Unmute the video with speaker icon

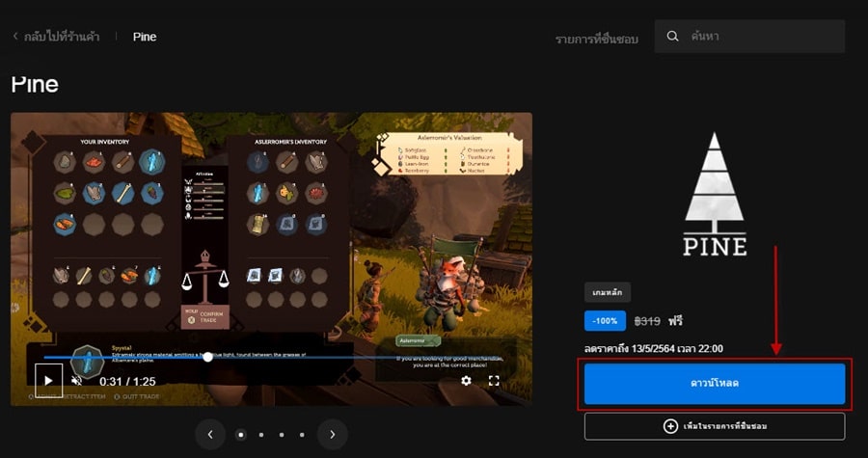[x=77, y=381]
